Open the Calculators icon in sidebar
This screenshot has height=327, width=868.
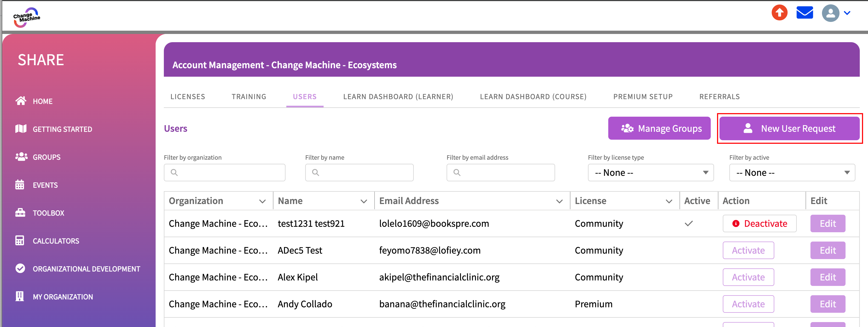coord(20,241)
